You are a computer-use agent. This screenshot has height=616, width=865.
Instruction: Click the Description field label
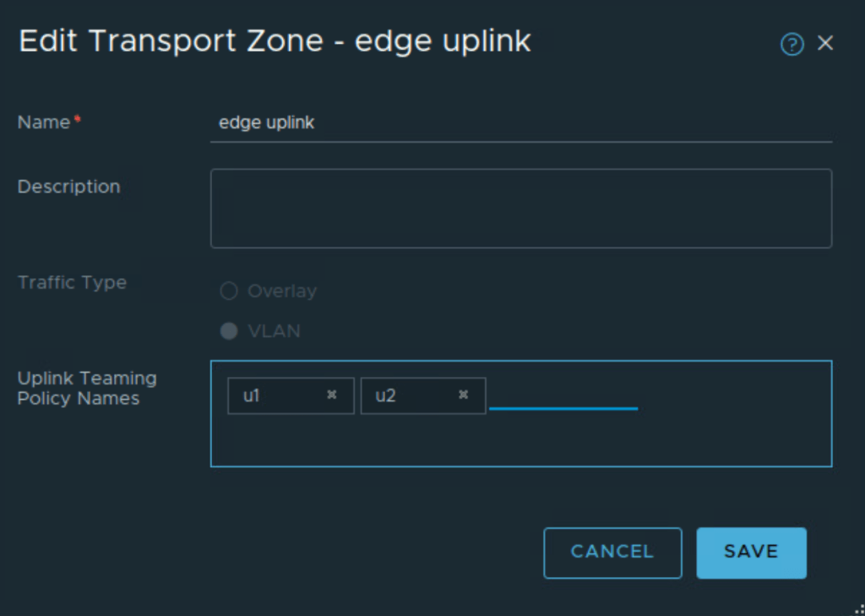coord(68,187)
